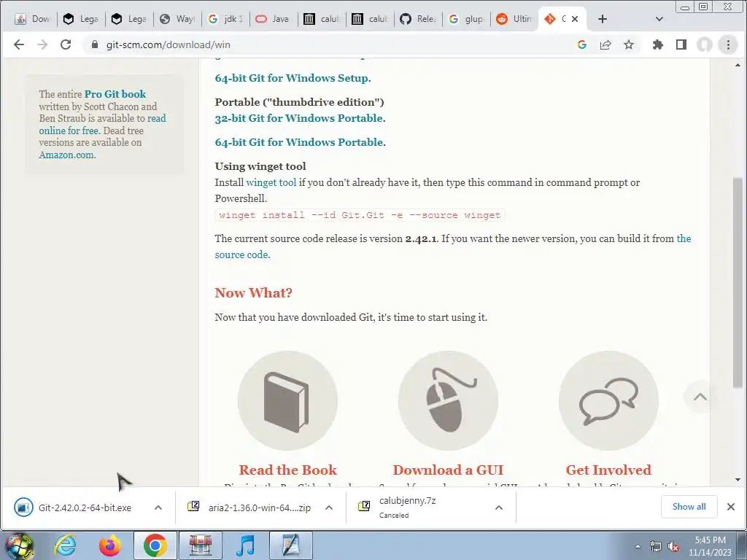
Task: Open the tab search dropdown
Action: tap(659, 19)
